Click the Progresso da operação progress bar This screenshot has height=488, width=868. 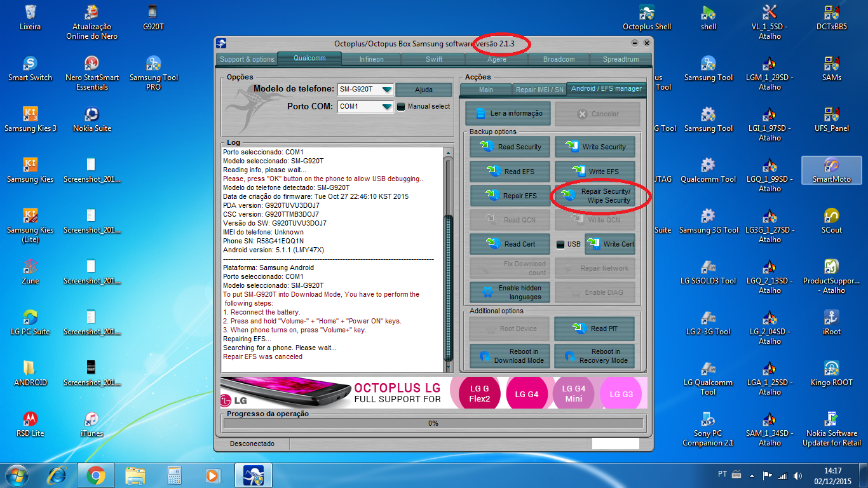433,423
